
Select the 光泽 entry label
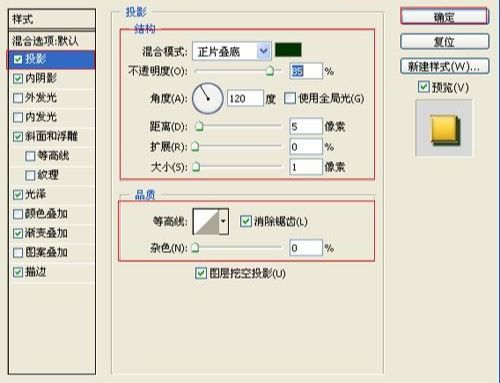36,194
